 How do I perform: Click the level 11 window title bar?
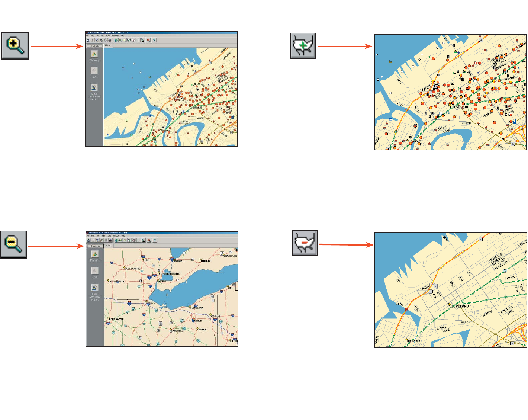(162, 32)
